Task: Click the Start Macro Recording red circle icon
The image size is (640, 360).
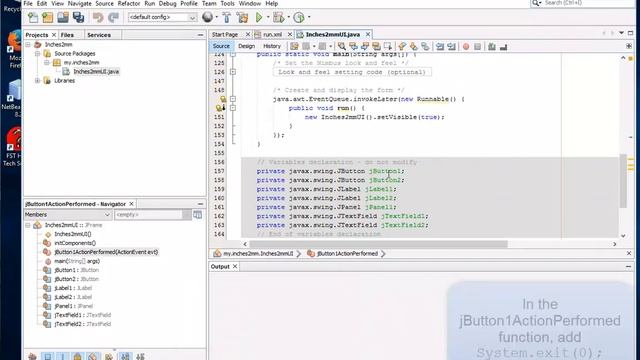Action: pos(466,47)
